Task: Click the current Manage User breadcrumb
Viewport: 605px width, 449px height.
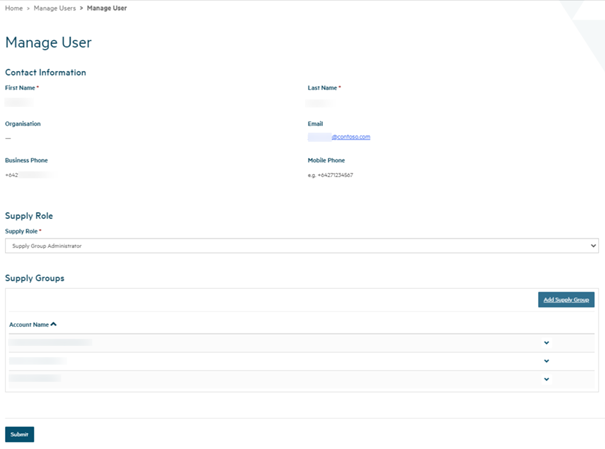Action: [107, 8]
